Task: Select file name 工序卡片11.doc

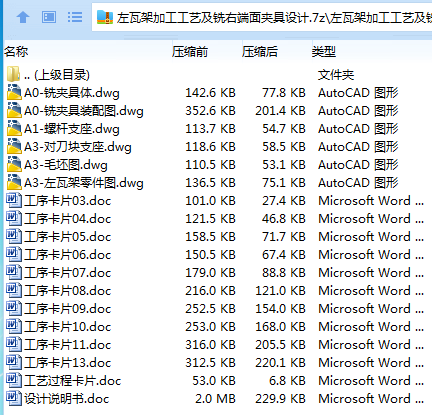Action: click(x=68, y=345)
